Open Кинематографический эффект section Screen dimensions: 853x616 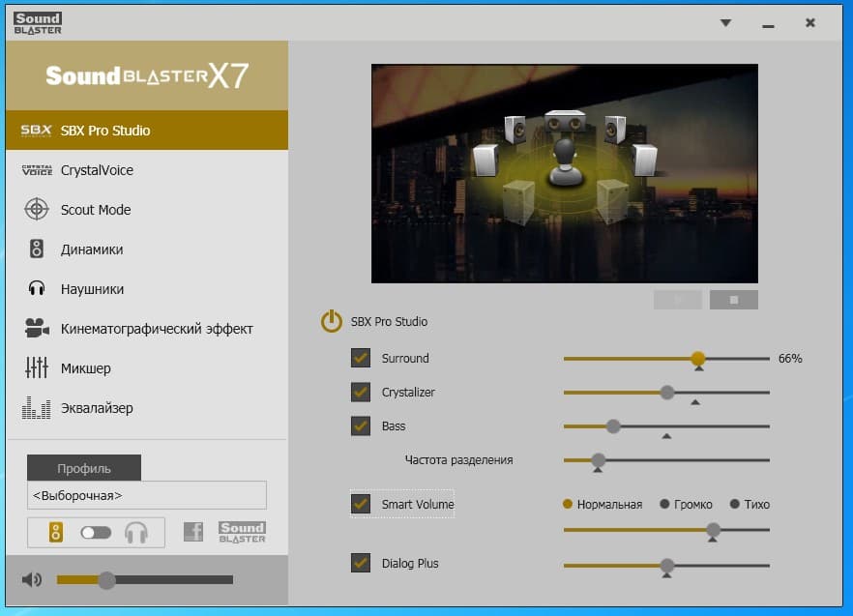pyautogui.click(x=147, y=329)
